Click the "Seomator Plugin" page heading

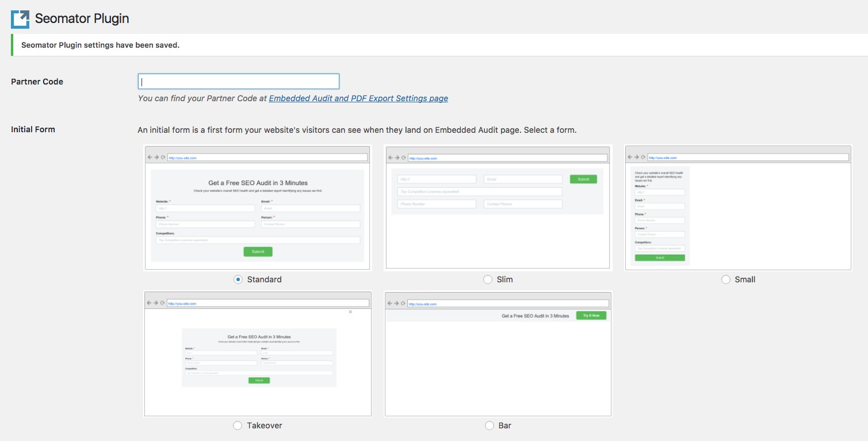(82, 18)
